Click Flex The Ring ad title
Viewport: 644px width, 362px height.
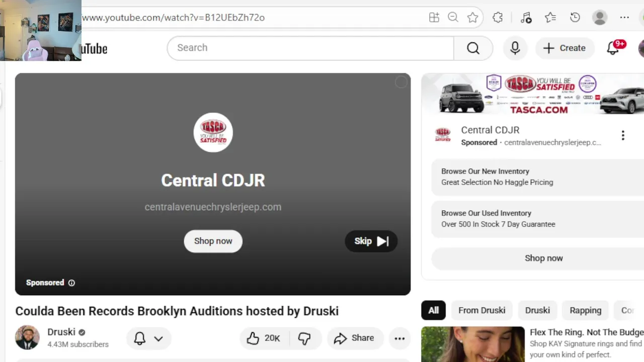coord(587,332)
